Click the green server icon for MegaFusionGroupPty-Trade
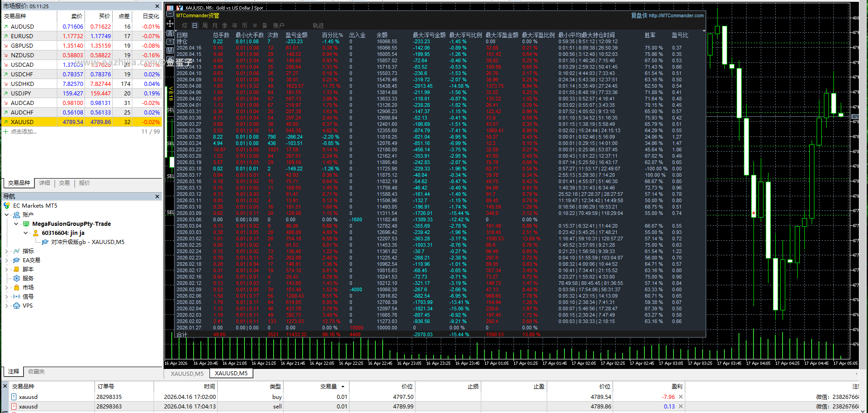The image size is (868, 413). [26, 224]
